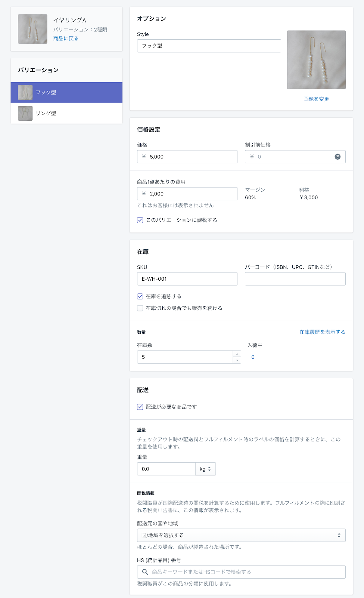This screenshot has height=598, width=364.
Task: Click 商品に戻る link
Action: coord(66,38)
